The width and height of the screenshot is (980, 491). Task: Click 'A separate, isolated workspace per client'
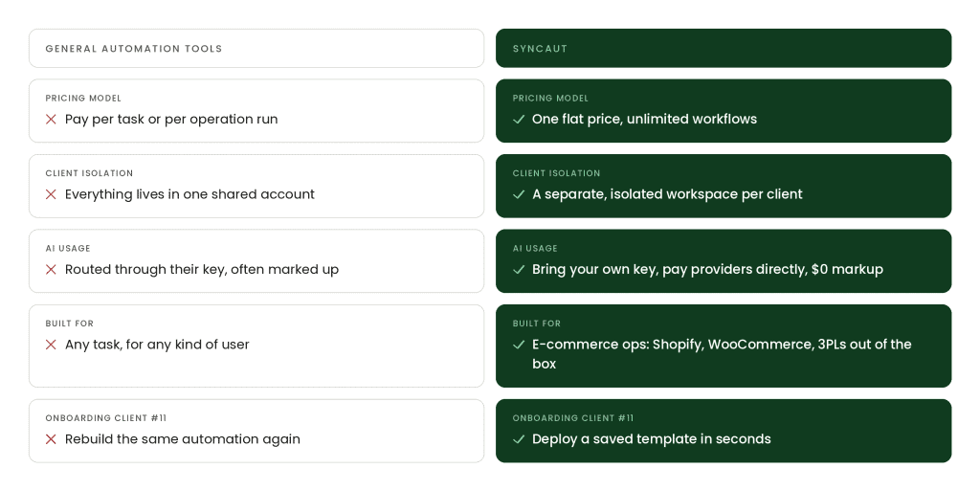[667, 194]
